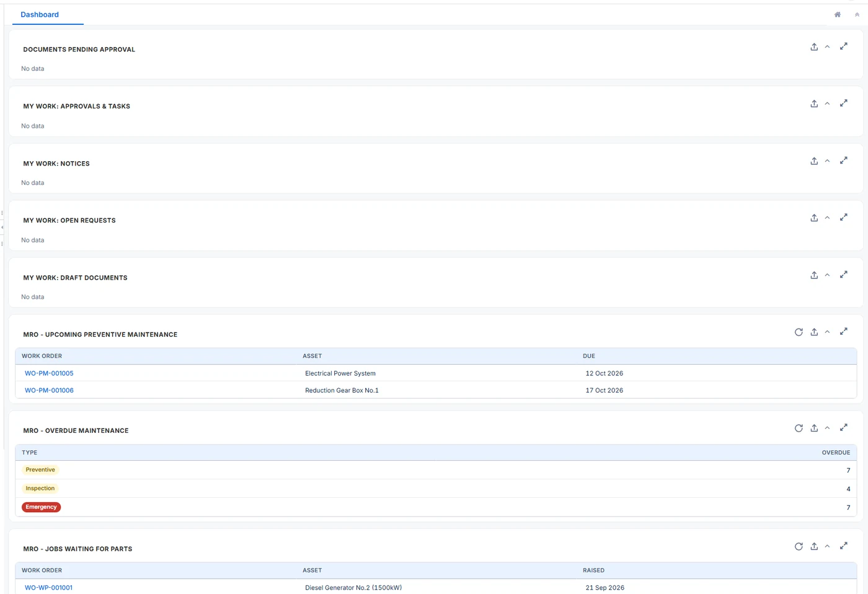Open work order WO-WP-001001
Screen dimensions: 868x594
48,588
